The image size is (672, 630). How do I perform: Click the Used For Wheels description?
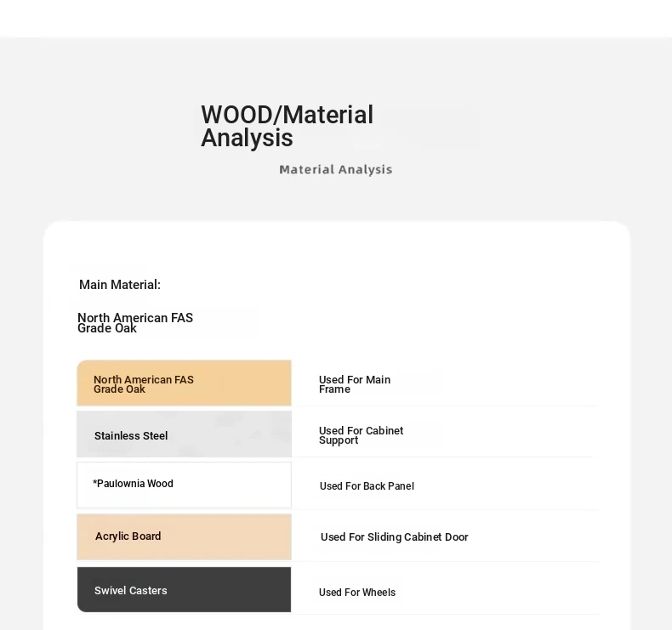(x=357, y=593)
